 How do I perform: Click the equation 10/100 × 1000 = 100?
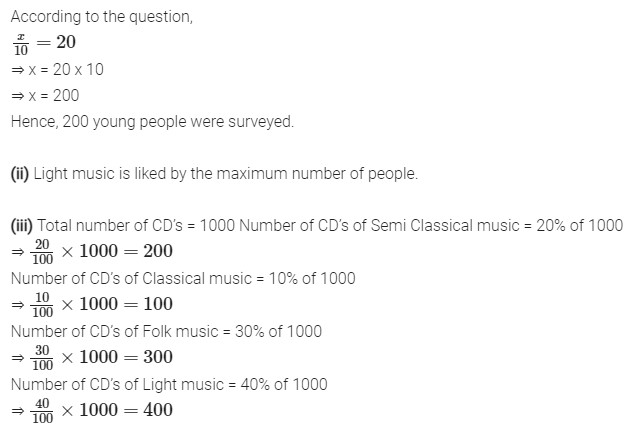[92, 304]
